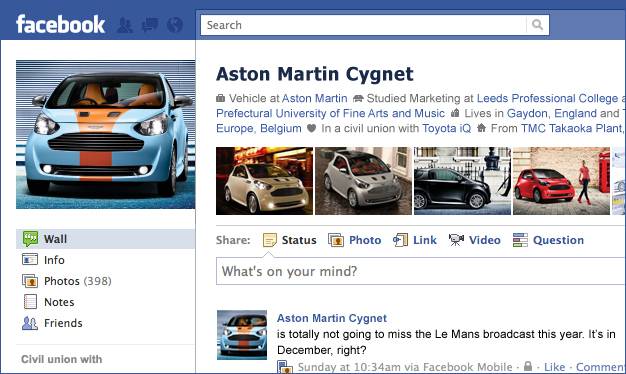Open the notifications globe icon
The width and height of the screenshot is (626, 374).
[x=175, y=25]
